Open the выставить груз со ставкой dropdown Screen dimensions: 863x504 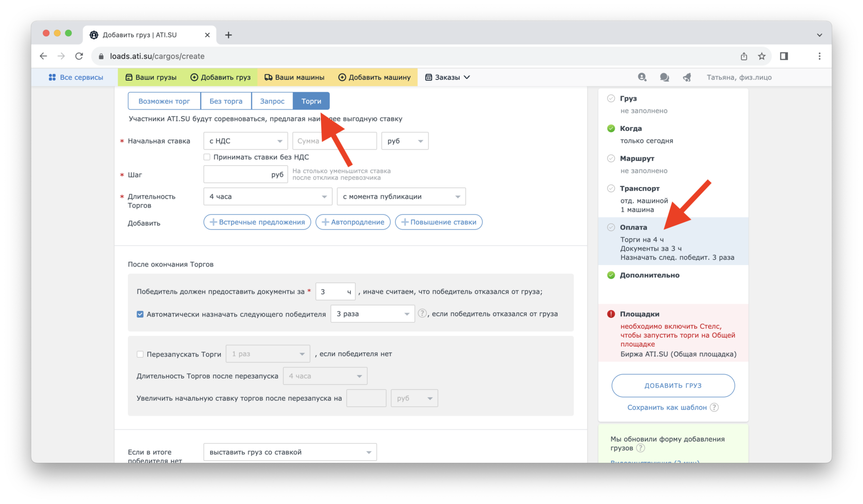click(x=290, y=452)
